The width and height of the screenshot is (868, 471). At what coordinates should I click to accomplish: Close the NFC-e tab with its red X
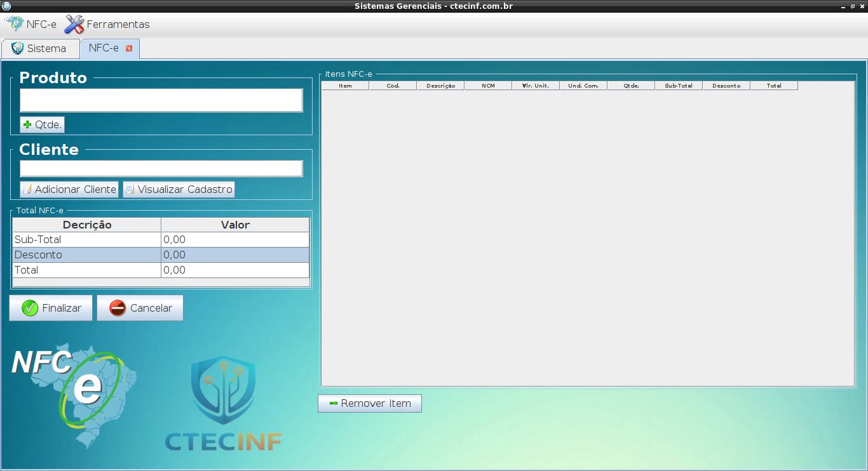click(x=129, y=48)
